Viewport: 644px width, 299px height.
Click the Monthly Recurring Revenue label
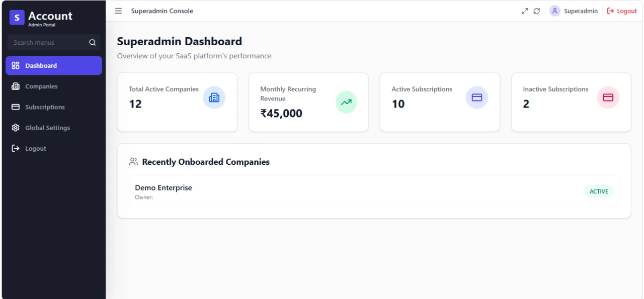coord(288,94)
